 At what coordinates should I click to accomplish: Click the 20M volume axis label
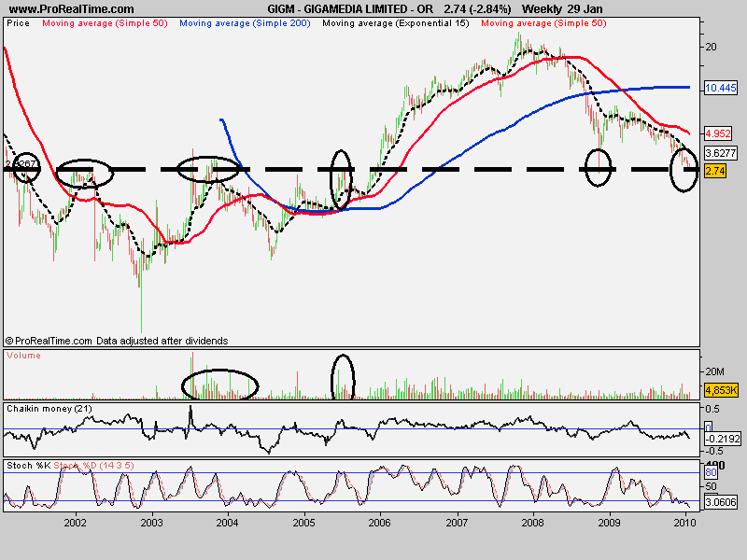714,371
